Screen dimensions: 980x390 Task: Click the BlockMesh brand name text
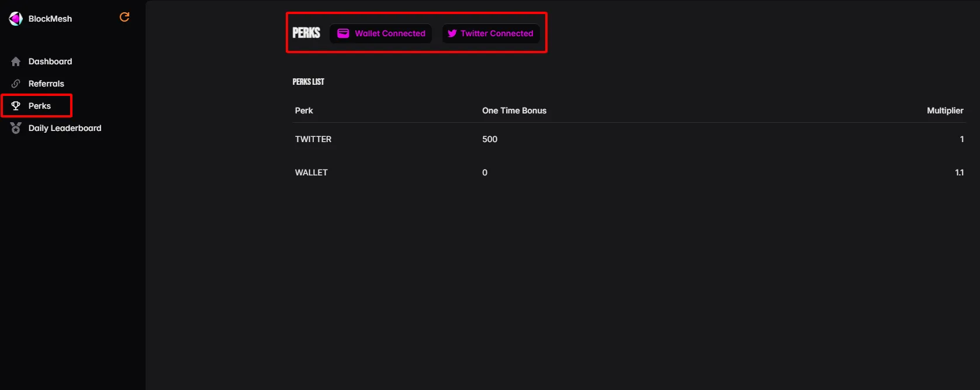[50, 19]
